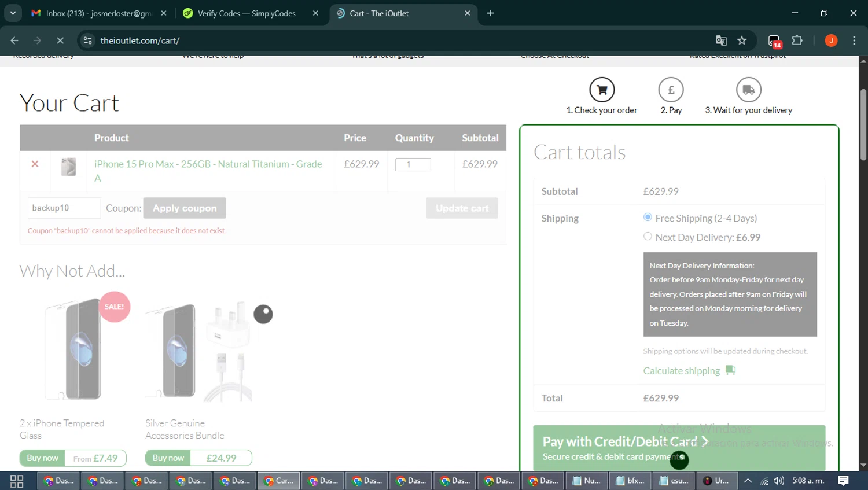Pay with Credit/Debit Card
Viewport: 868px width, 490px height.
point(679,448)
